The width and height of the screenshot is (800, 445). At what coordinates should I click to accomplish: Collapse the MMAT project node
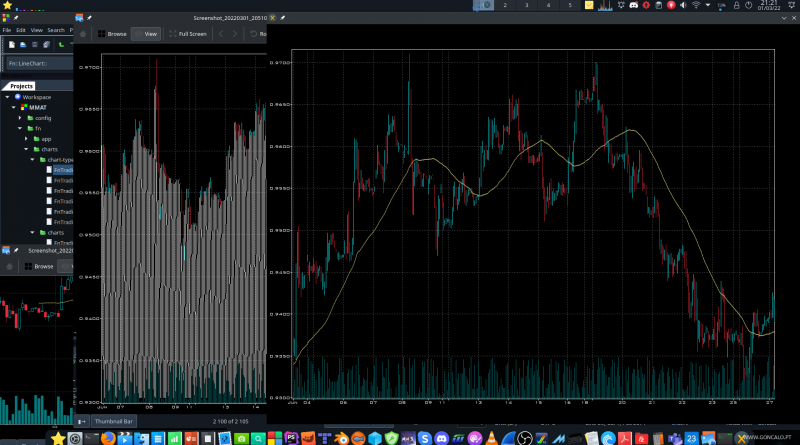coord(11,107)
